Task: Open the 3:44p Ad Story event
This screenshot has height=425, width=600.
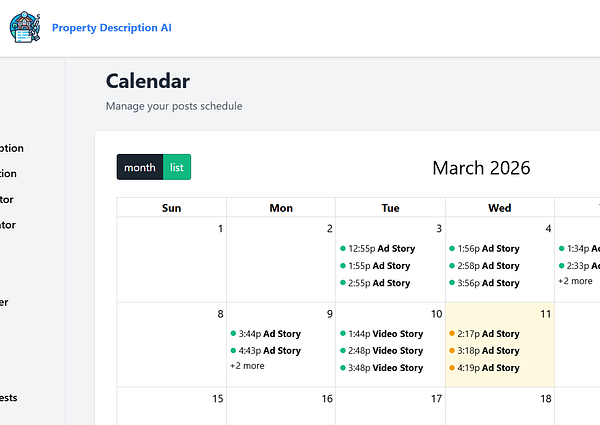Action: (x=266, y=334)
